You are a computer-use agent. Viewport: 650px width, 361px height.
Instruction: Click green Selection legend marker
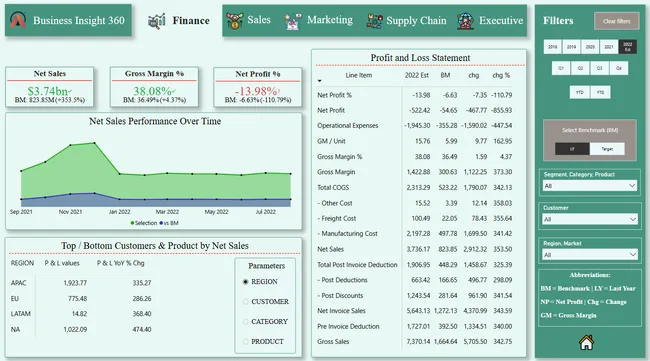point(132,223)
